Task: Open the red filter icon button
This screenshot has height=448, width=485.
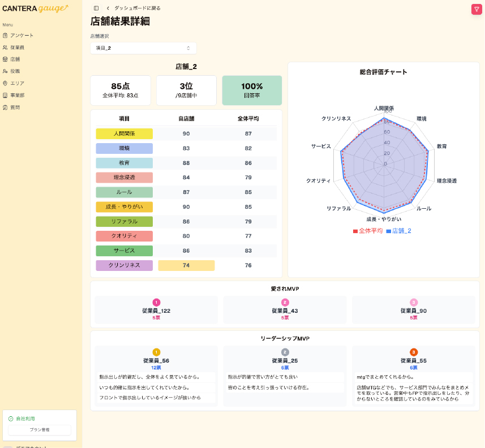Action: coord(477,10)
